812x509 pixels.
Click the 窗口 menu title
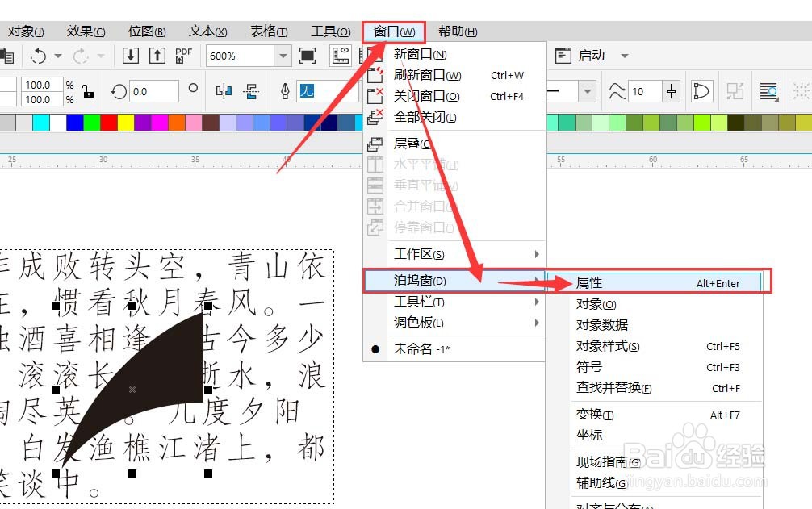pyautogui.click(x=394, y=32)
